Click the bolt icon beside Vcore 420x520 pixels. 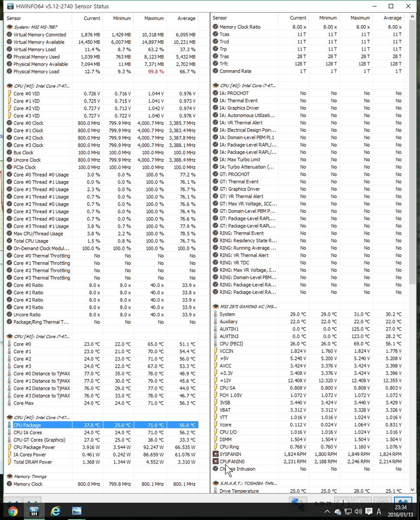(x=216, y=425)
